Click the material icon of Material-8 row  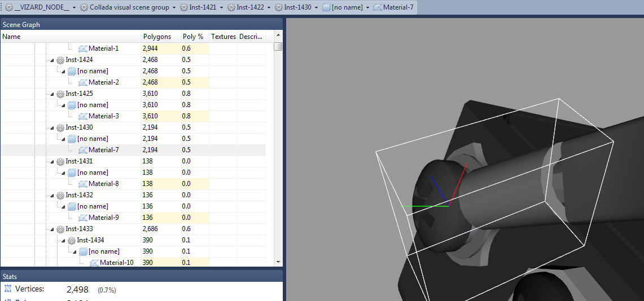(x=83, y=184)
